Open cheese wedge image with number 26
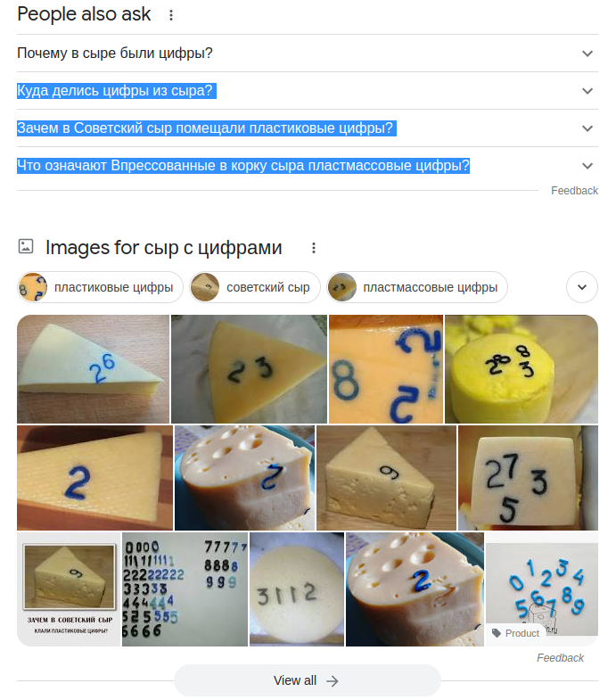 [x=93, y=369]
